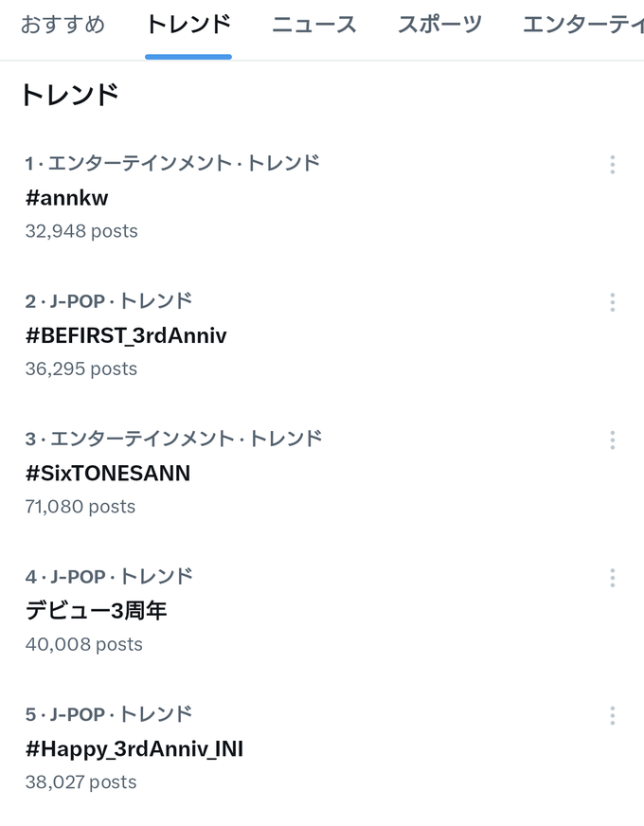Click the 32,948 posts count
This screenshot has width=644, height=826.
pos(81,231)
